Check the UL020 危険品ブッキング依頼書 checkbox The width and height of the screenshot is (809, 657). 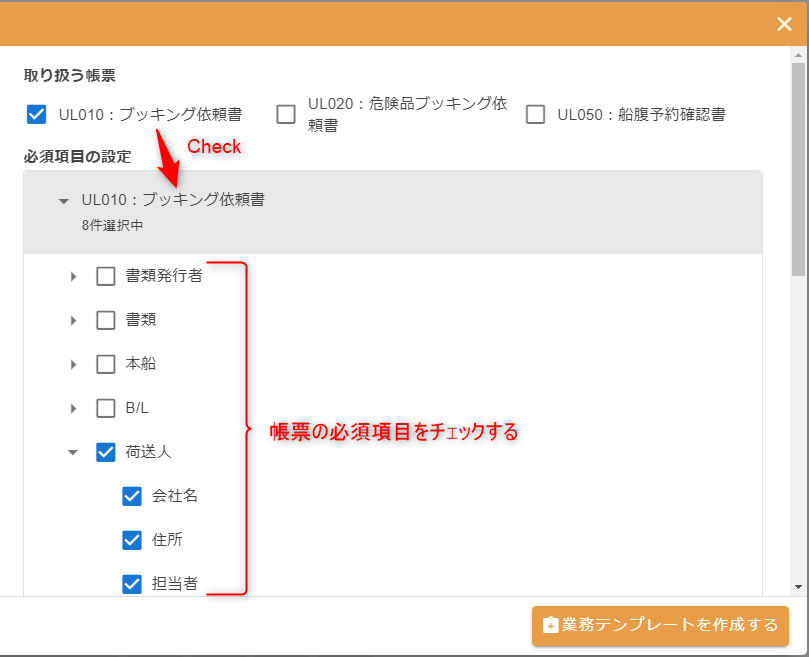[286, 114]
